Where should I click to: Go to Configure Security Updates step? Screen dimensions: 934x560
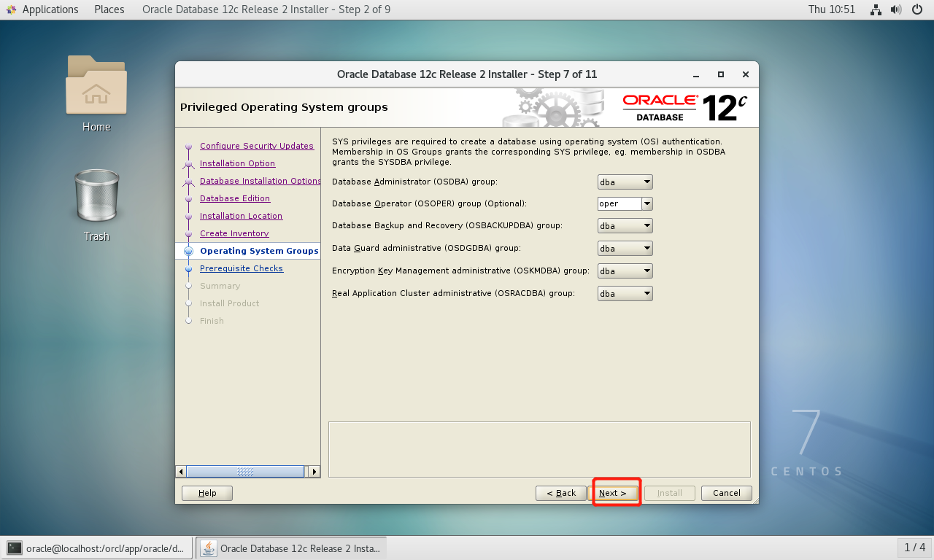pos(257,146)
